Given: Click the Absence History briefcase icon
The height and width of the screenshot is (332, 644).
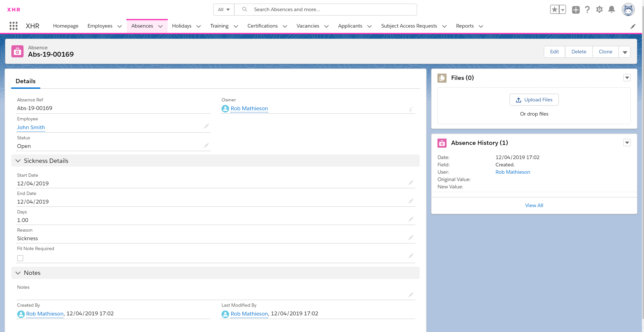Looking at the screenshot, I should click(442, 143).
